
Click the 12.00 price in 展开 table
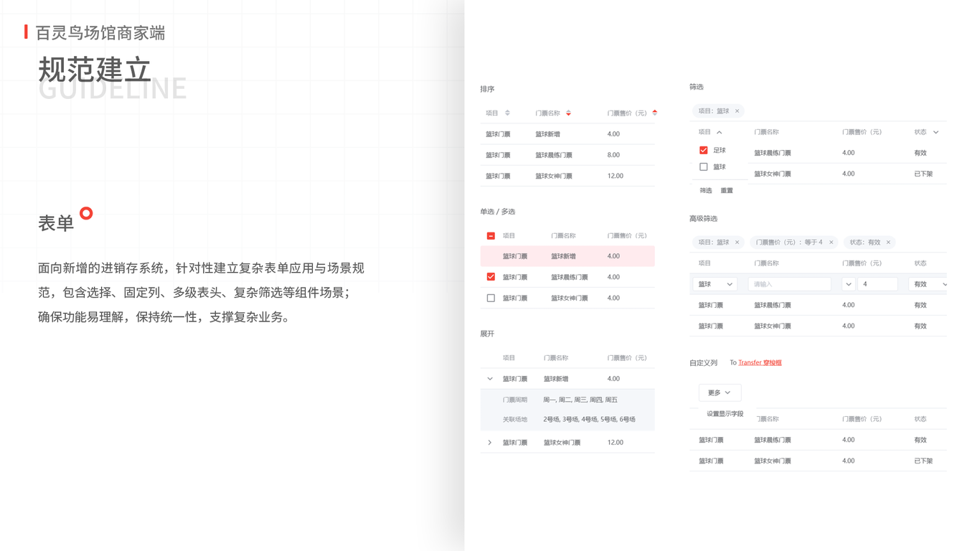click(x=616, y=443)
